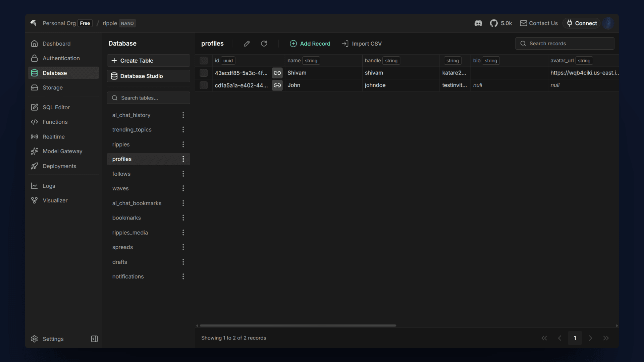
Task: Click the Add Record button
Action: [x=310, y=44]
